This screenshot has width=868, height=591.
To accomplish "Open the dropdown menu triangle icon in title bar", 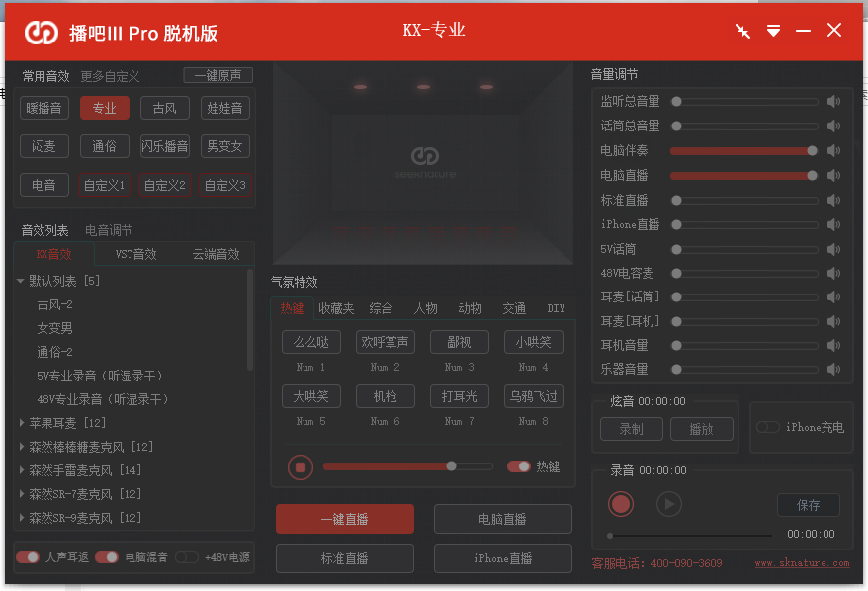I will 773,31.
